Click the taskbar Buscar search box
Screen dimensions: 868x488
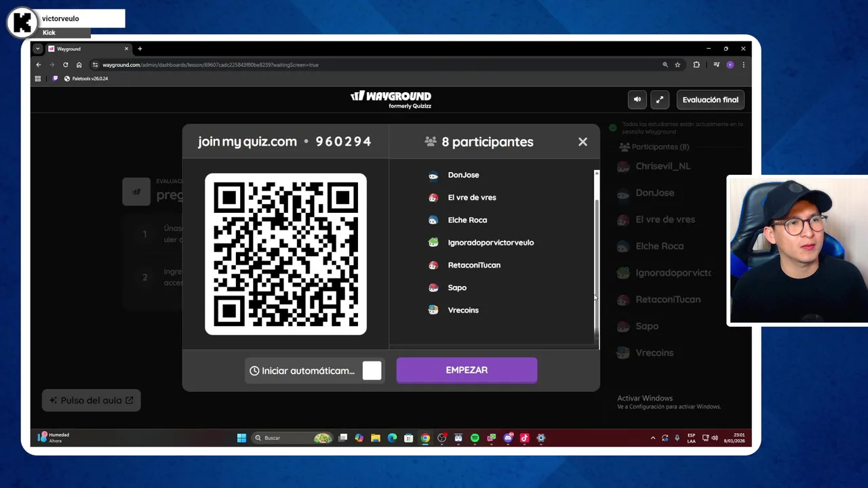(x=293, y=438)
